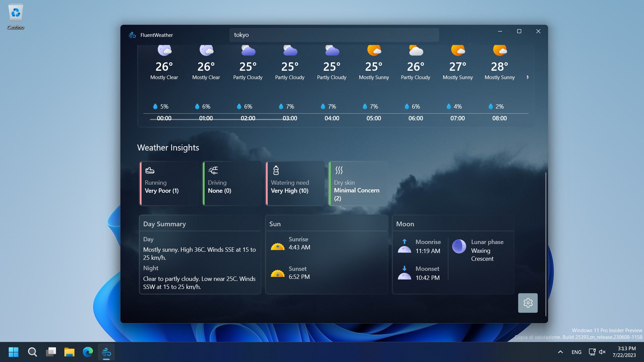Click the Partly Cloudy icon at 02:00
644x362 pixels.
[x=248, y=50]
